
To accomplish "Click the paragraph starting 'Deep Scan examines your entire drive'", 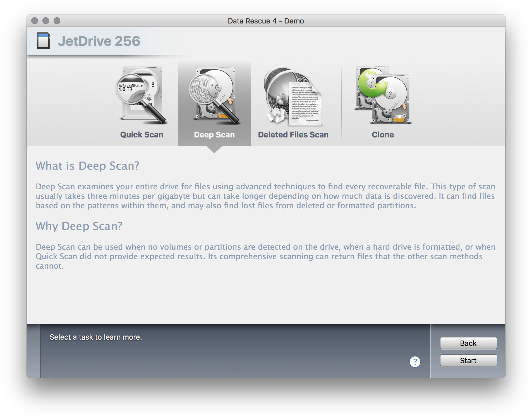I will click(265, 196).
